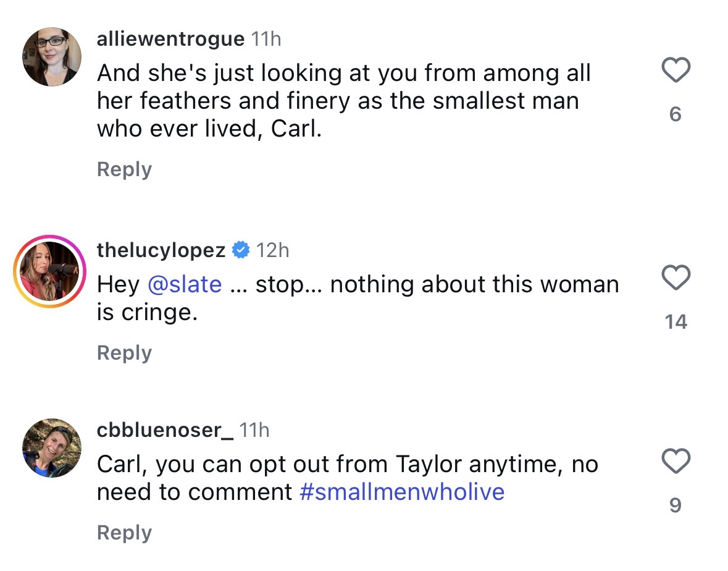View the 6 likes on alliewentrogue's comment
Screen dimensions: 728x571
676,114
